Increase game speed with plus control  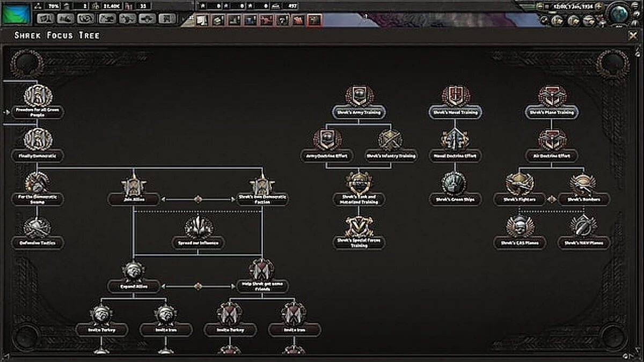pos(598,7)
